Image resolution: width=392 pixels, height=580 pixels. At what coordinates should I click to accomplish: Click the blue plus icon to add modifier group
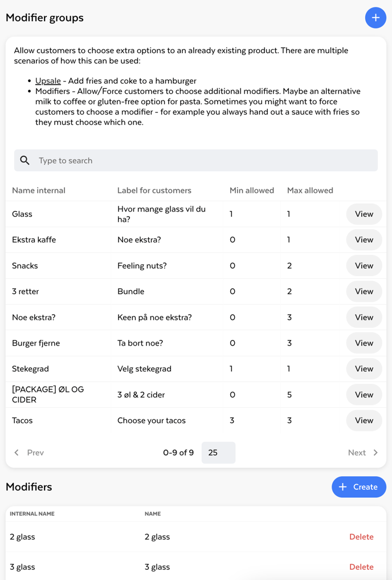pyautogui.click(x=375, y=18)
